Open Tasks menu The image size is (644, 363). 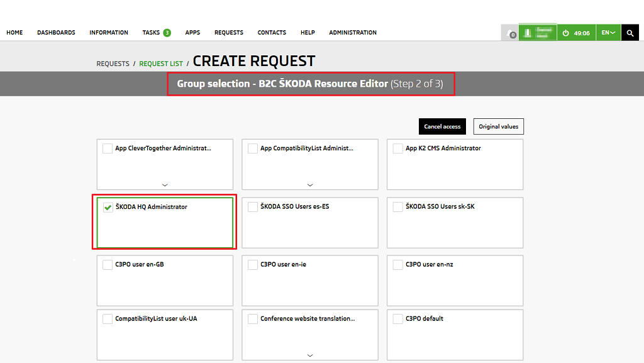[x=151, y=33]
